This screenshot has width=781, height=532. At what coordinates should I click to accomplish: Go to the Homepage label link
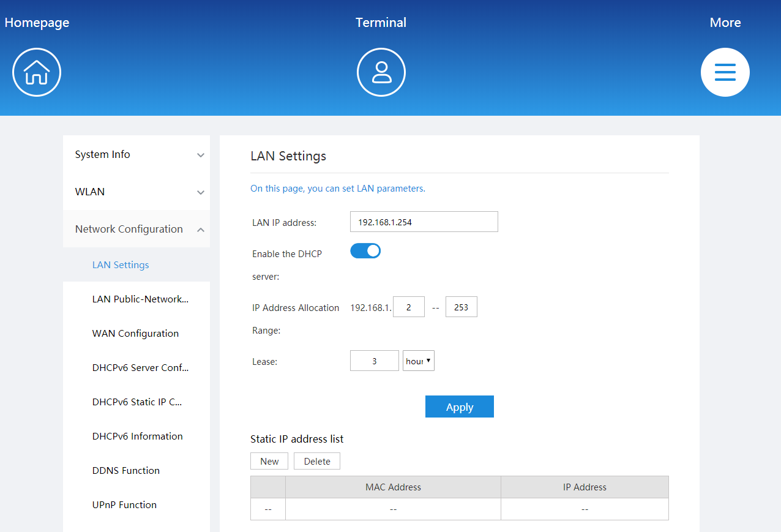pyautogui.click(x=37, y=23)
